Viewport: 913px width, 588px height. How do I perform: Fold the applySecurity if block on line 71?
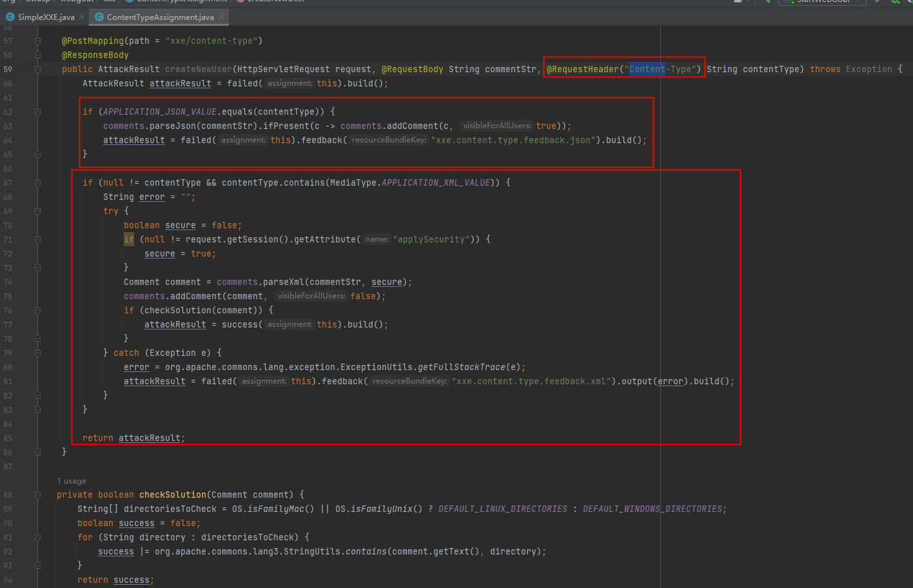tap(37, 239)
